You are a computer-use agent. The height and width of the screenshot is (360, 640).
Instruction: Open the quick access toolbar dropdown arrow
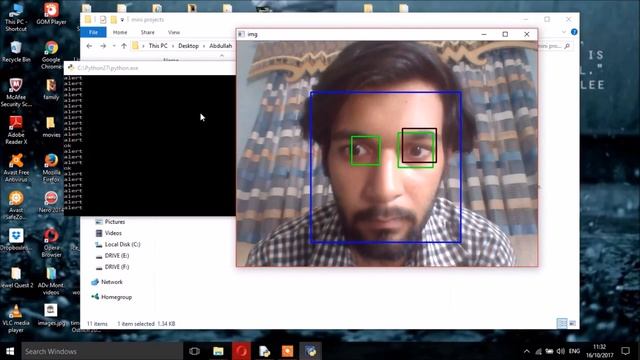(122, 20)
